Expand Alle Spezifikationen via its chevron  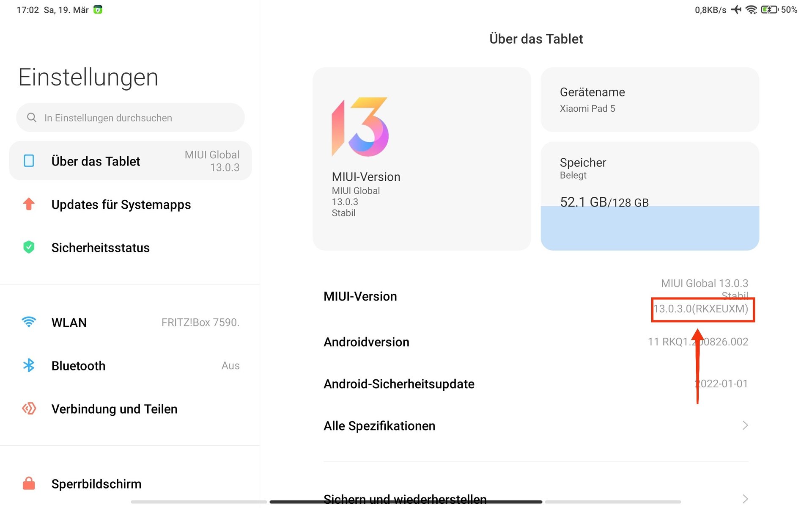point(745,425)
